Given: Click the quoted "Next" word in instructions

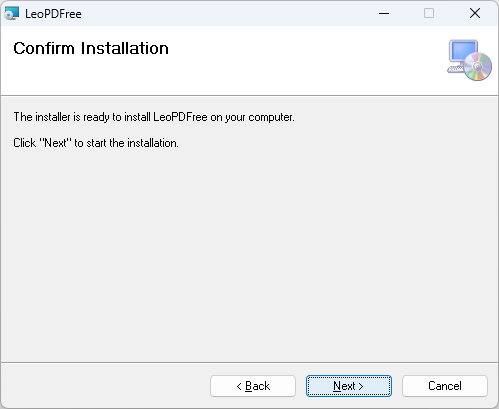Looking at the screenshot, I should point(55,143).
